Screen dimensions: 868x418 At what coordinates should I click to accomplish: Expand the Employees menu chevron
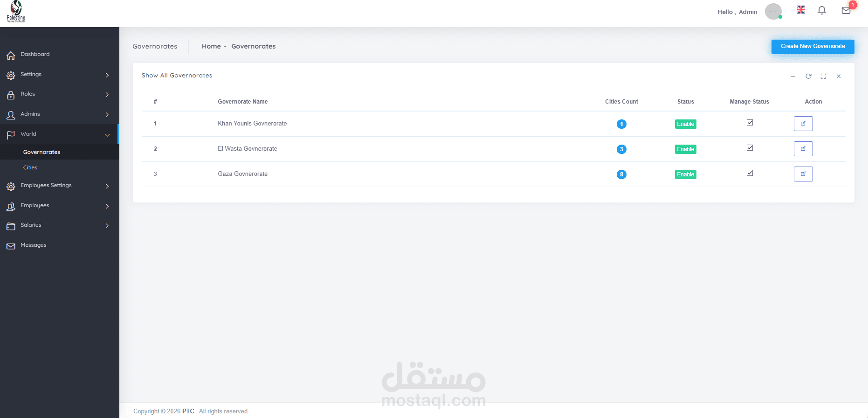[x=107, y=206]
